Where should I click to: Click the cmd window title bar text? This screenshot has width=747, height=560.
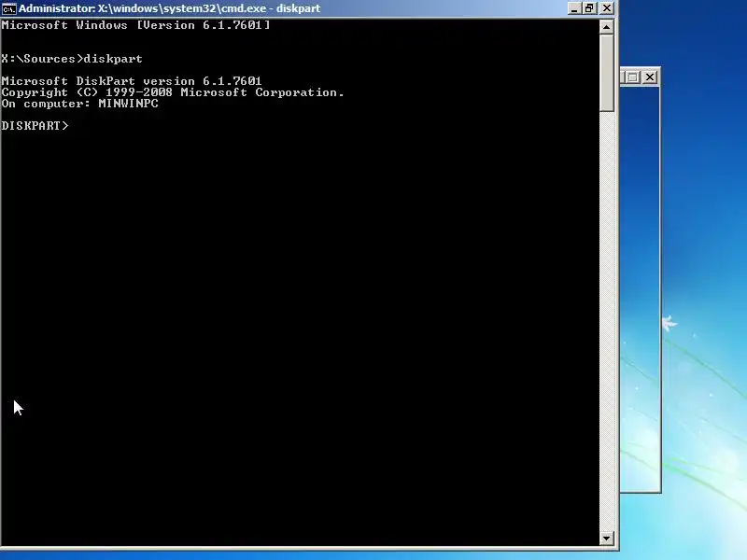pos(169,8)
